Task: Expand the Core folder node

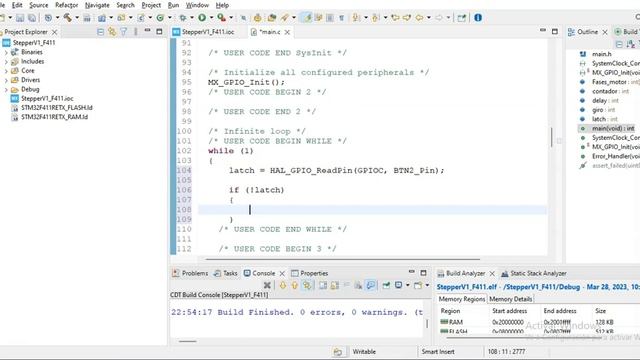Action: click(6, 71)
